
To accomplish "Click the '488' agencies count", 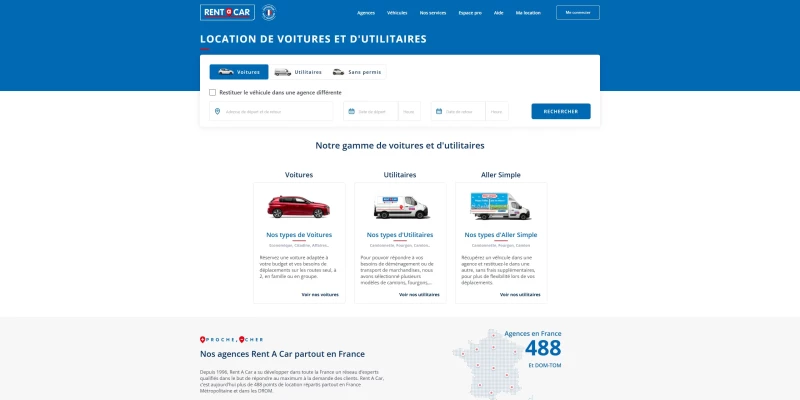I will click(543, 348).
